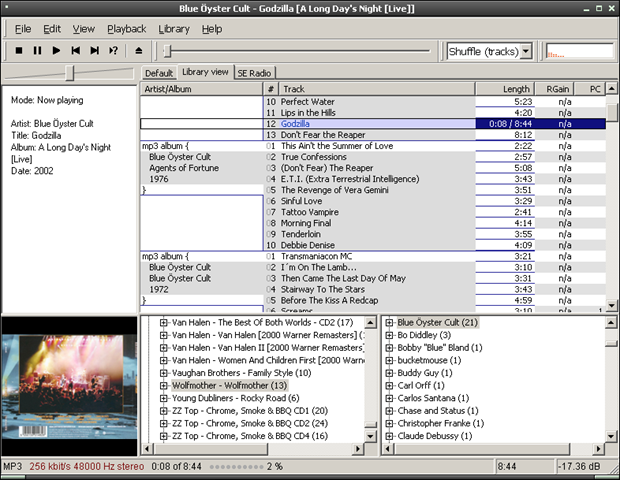Screen dimensions: 620x480
Task: Select bucketmouse (1) tree item
Action: pyautogui.click(x=429, y=360)
